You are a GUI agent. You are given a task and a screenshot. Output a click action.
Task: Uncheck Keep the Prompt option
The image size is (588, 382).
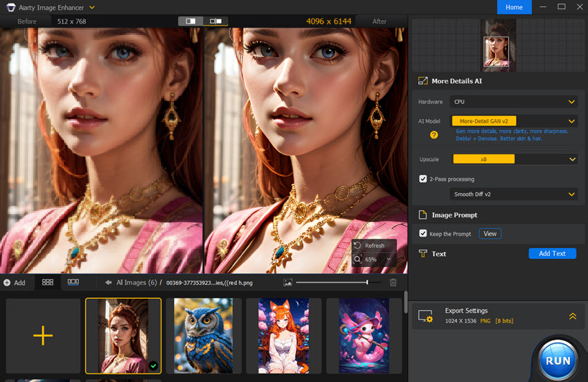click(x=423, y=233)
